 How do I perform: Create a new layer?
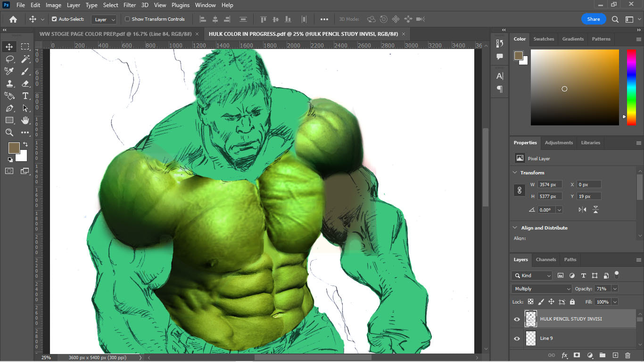coord(615,355)
